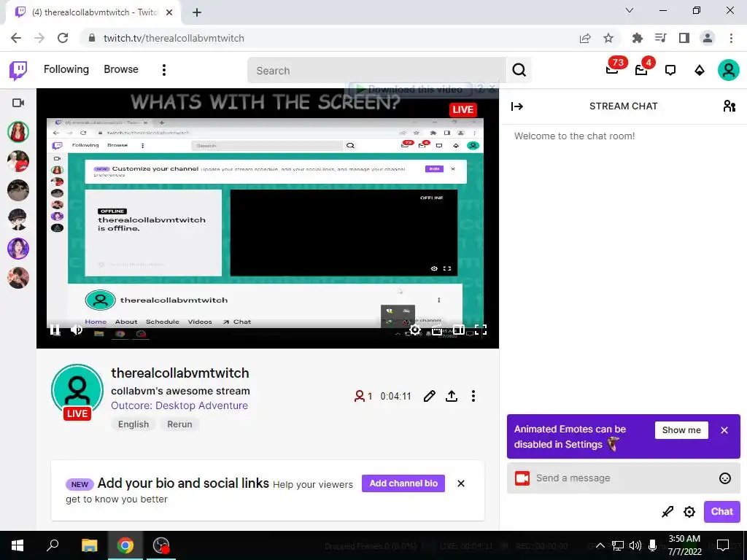
Task: Open the sword moderator tools icon
Action: 667,512
